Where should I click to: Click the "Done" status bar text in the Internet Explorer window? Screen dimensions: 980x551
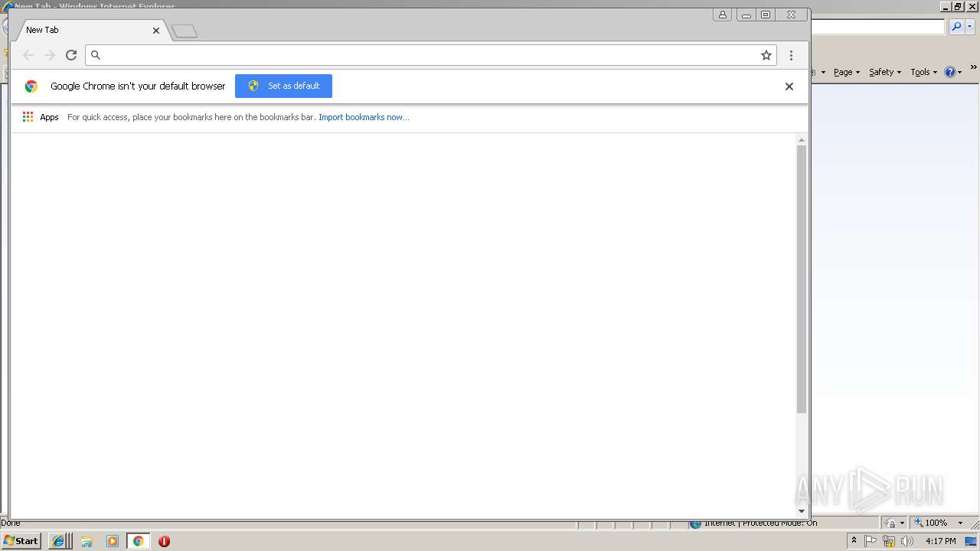[11, 523]
